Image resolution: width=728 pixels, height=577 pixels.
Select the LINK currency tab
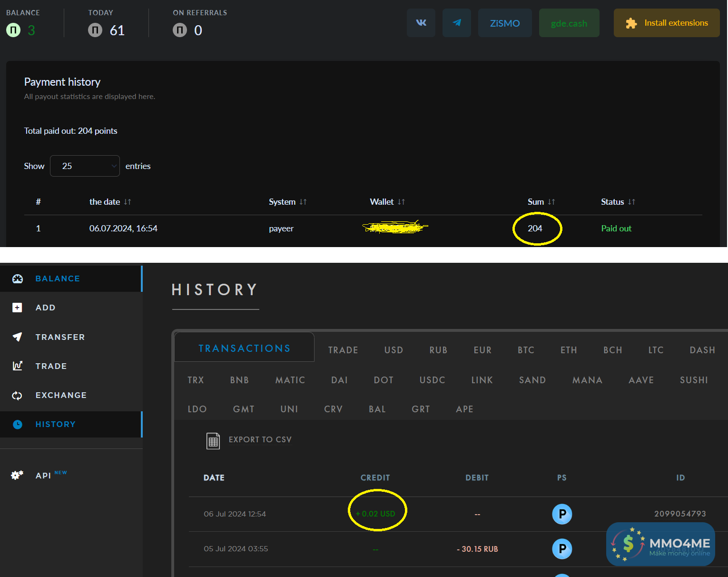pyautogui.click(x=482, y=380)
